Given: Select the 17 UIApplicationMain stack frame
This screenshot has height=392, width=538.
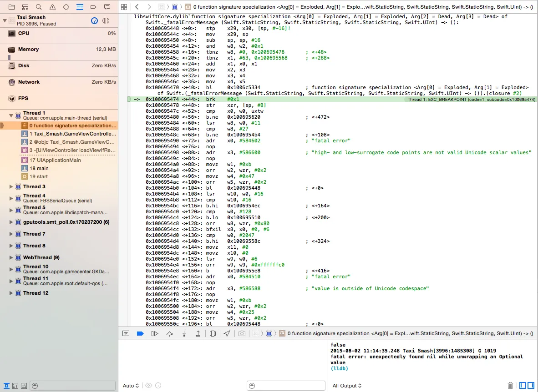Looking at the screenshot, I should [x=55, y=160].
